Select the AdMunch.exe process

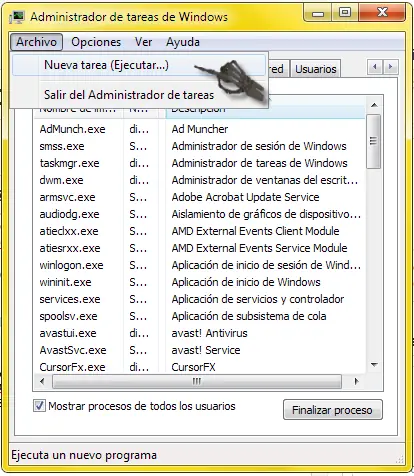click(72, 129)
